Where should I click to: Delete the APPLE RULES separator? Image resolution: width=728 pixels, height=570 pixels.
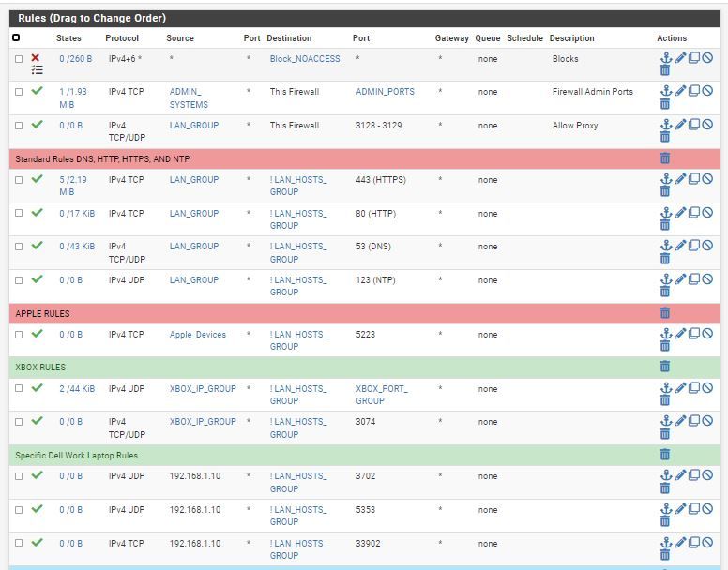pos(665,312)
